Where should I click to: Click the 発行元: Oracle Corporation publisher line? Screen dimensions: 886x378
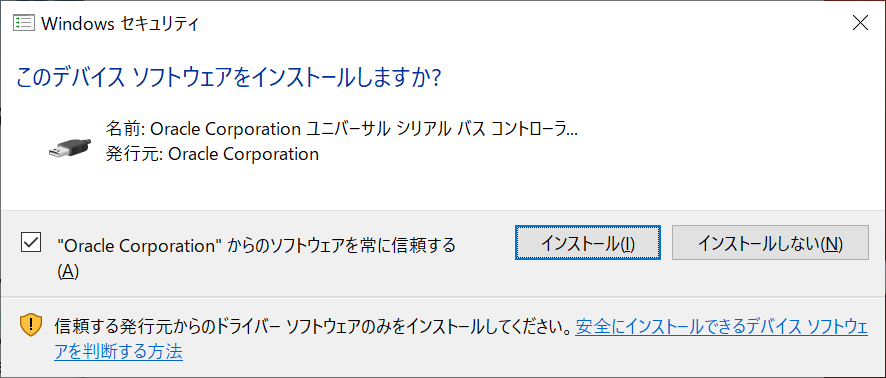[212, 154]
